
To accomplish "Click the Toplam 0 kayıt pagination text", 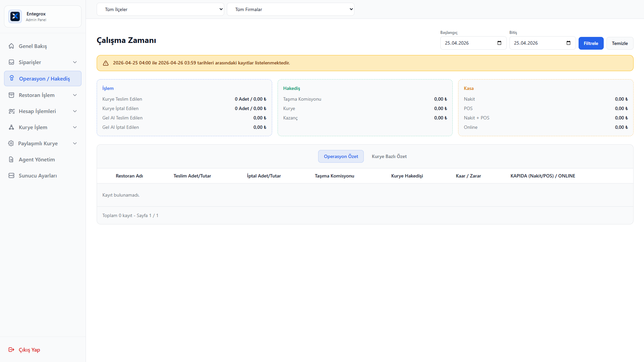I will pos(130,215).
